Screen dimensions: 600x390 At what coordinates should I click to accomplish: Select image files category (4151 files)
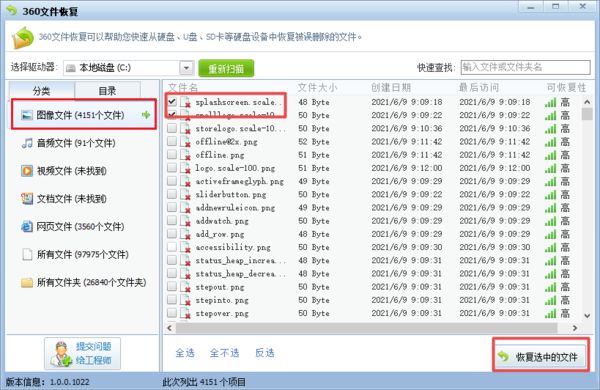(83, 114)
